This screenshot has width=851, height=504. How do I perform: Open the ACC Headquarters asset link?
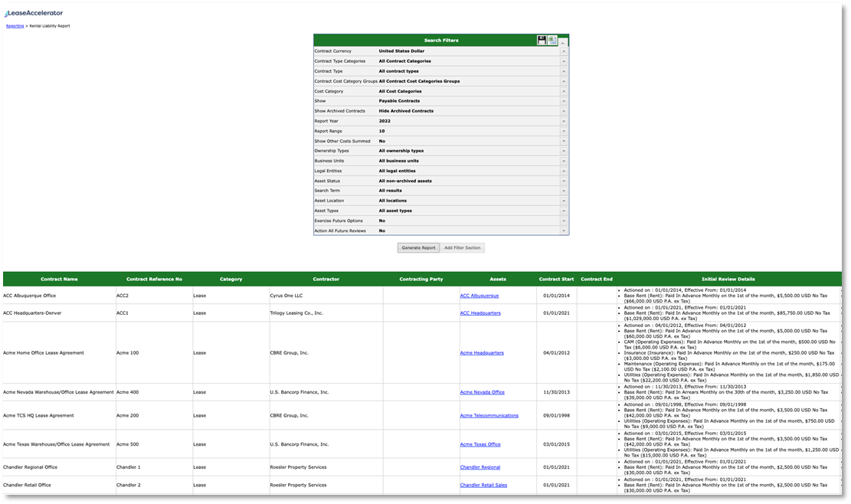(480, 313)
